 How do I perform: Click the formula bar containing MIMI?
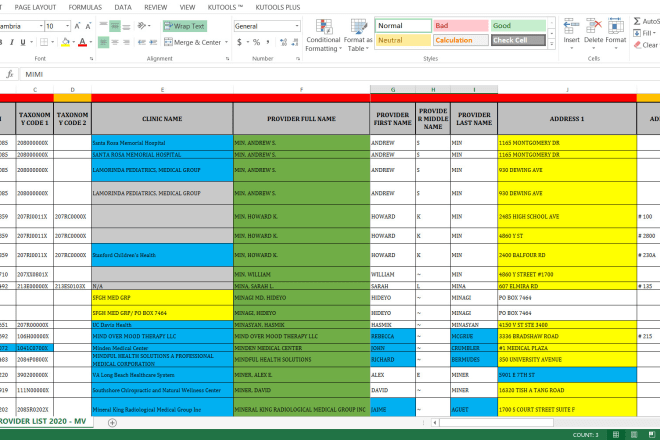(x=339, y=75)
